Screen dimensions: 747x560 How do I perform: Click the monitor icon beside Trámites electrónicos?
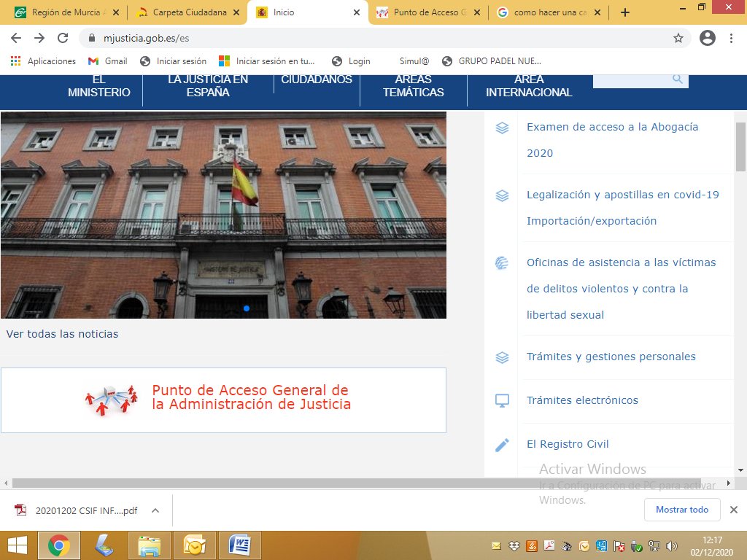(502, 400)
